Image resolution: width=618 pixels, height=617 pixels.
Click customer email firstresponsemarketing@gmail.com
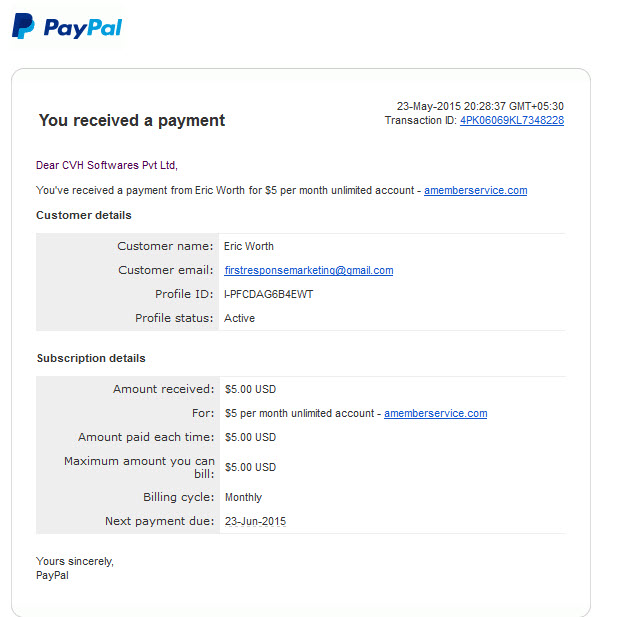309,270
